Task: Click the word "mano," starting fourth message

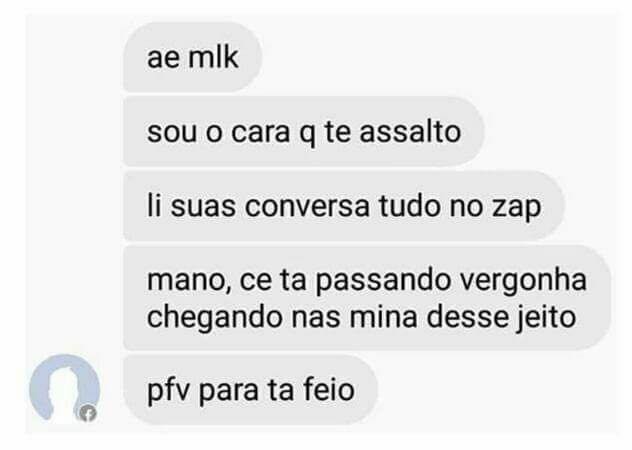Action: point(189,281)
